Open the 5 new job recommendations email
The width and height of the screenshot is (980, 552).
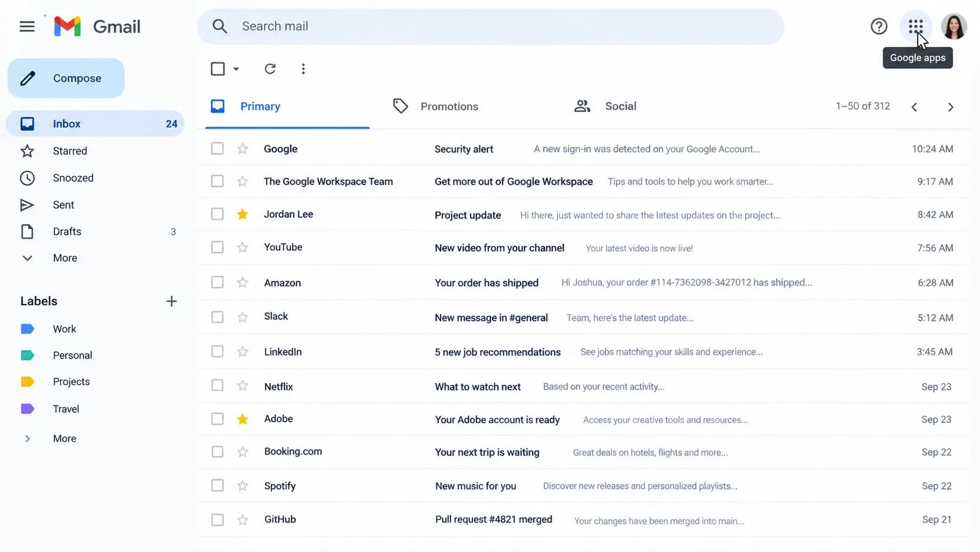point(583,352)
